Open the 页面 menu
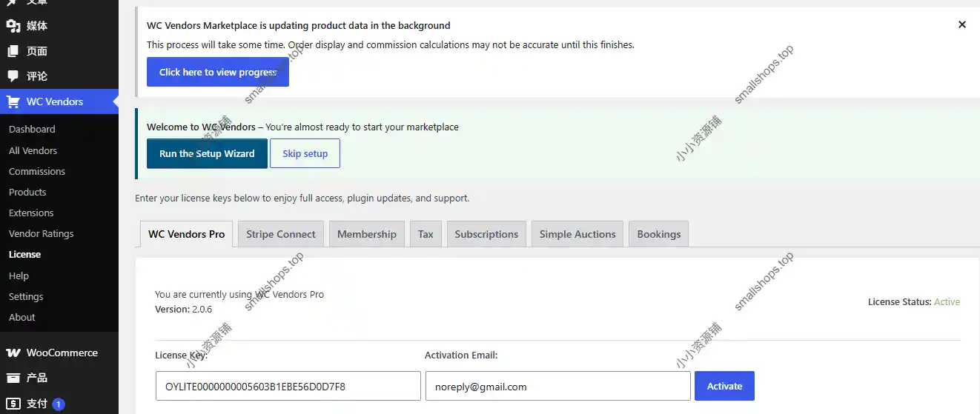The image size is (980, 414). [x=37, y=51]
